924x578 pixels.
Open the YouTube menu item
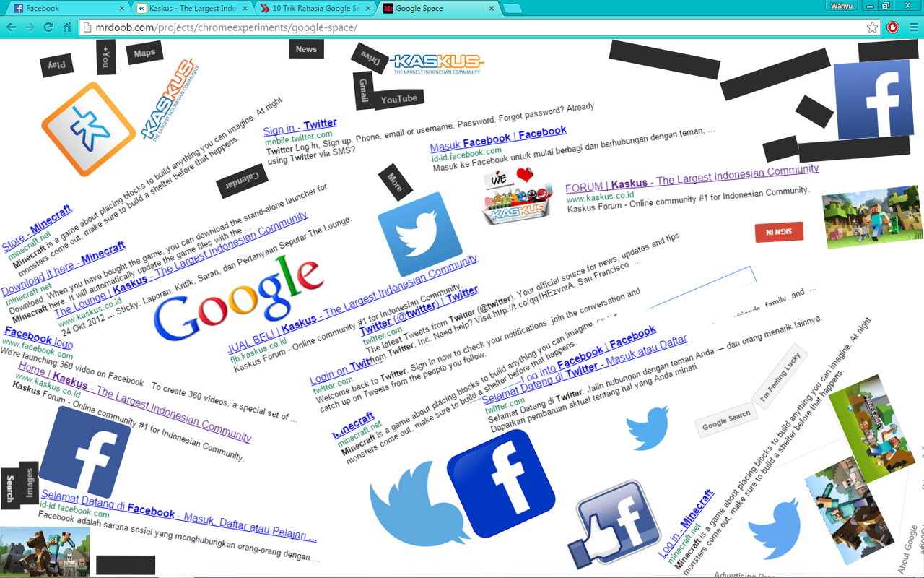point(399,99)
